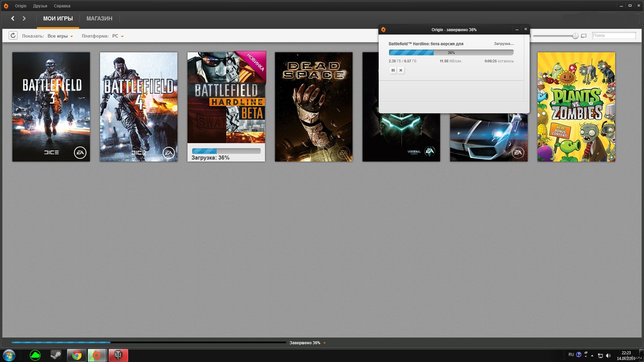Select the Dead Space game tile
The image size is (644, 362).
314,107
